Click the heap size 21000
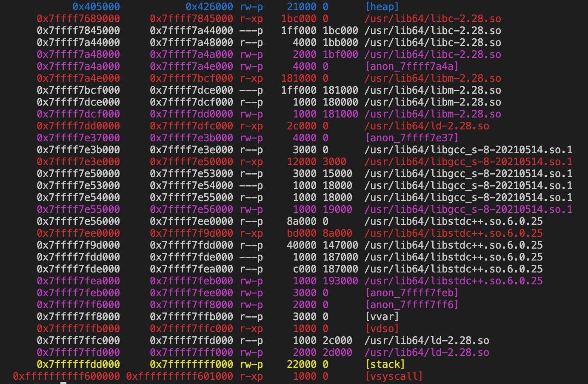 tap(302, 7)
